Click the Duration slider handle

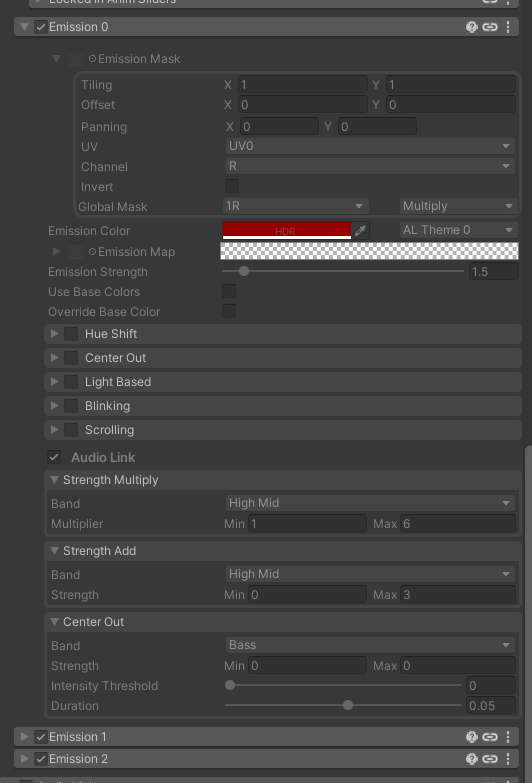(348, 705)
